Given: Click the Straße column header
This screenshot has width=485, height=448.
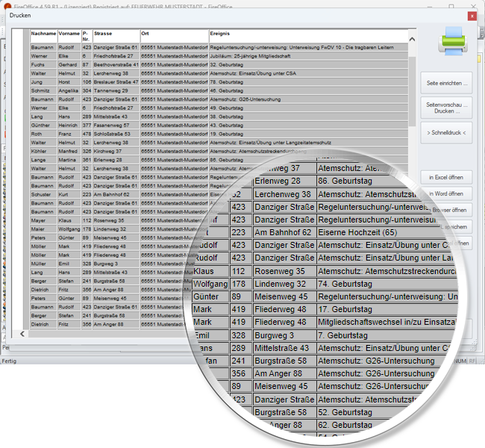Looking at the screenshot, I should pos(103,34).
